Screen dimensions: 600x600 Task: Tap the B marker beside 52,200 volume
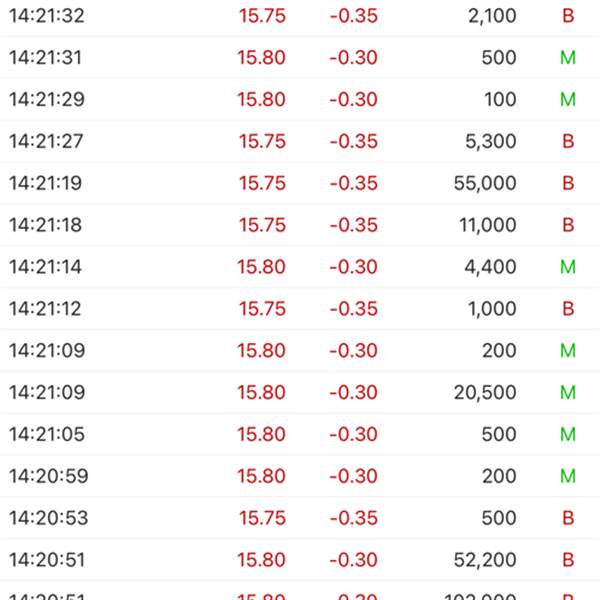pyautogui.click(x=568, y=560)
